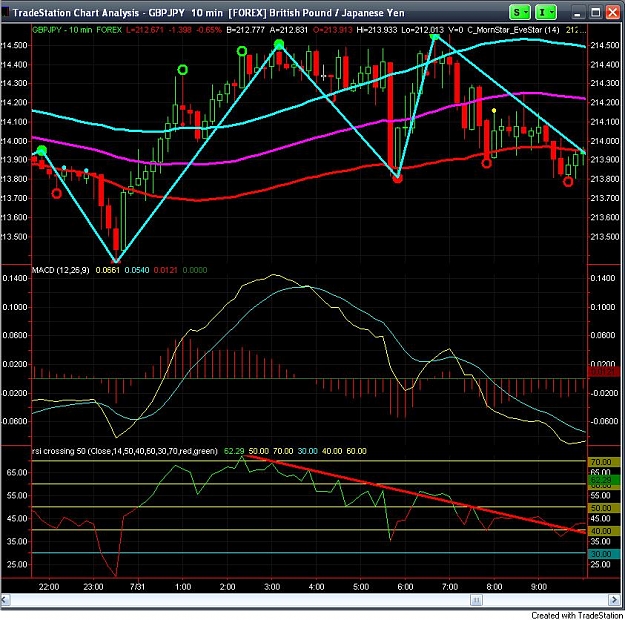Click the '6:00' label on time axis
The height and width of the screenshot is (620, 625).
click(405, 587)
